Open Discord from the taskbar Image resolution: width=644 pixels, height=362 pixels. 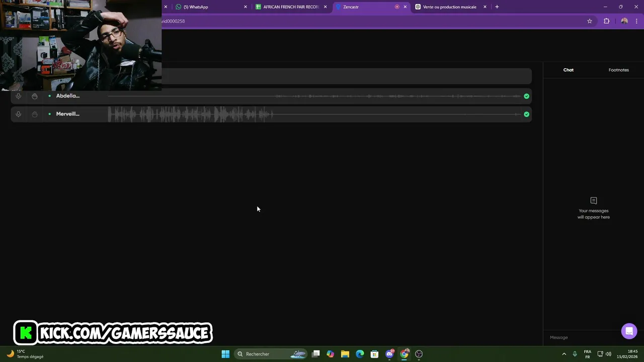point(389,354)
